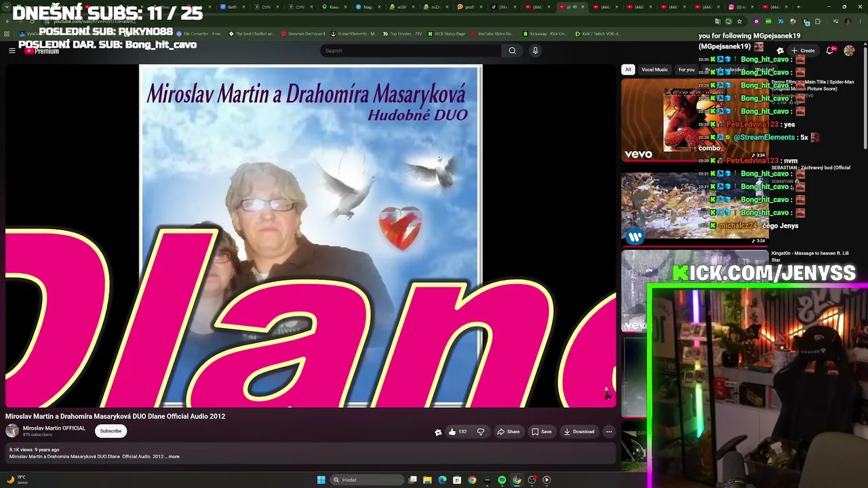Viewport: 868px width, 488px height.
Task: Open Spotify from the taskbar
Action: point(502,480)
